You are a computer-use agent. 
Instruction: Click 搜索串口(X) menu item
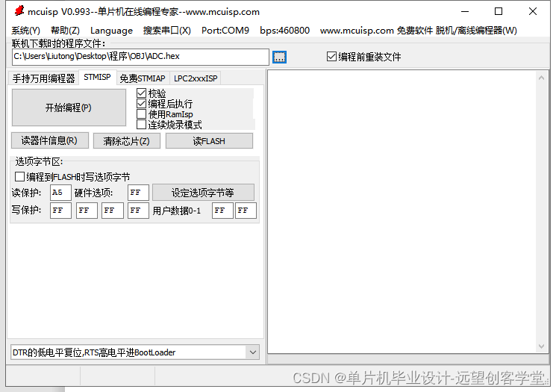[x=166, y=31]
